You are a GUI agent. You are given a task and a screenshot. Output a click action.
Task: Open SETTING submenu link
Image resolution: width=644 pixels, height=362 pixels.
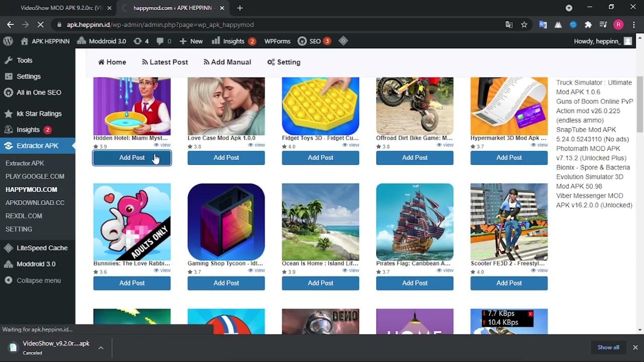[19, 229]
